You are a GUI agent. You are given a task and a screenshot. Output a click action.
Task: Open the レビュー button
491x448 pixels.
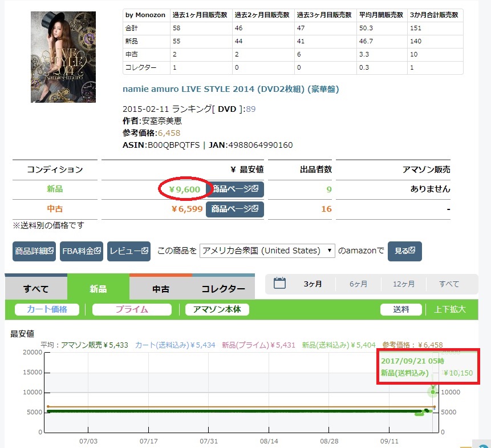(129, 251)
